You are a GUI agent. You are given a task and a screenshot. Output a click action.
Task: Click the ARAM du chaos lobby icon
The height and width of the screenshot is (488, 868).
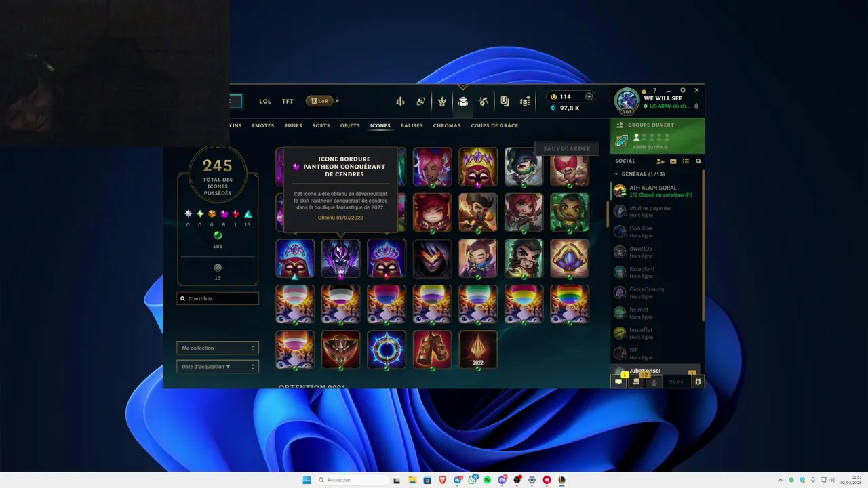621,140
